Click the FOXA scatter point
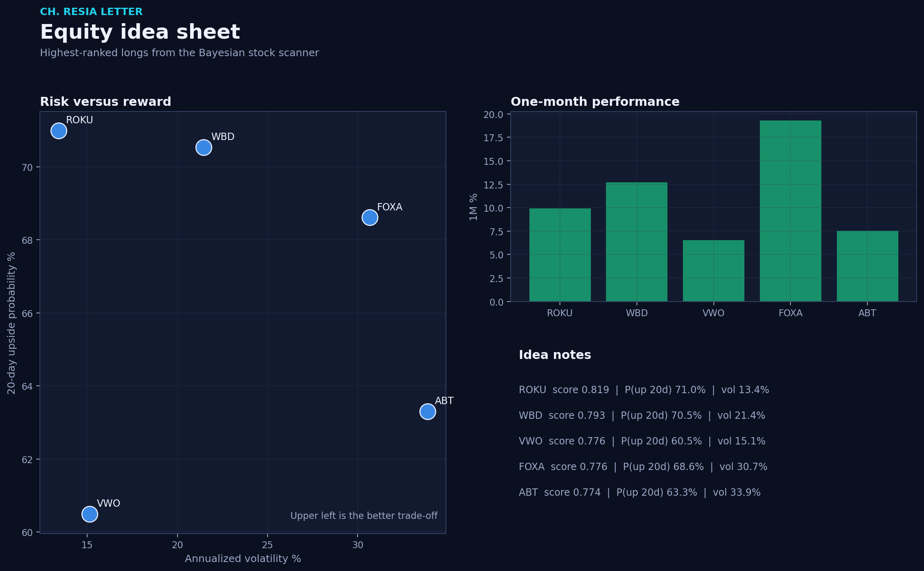The image size is (924, 571). (x=370, y=217)
